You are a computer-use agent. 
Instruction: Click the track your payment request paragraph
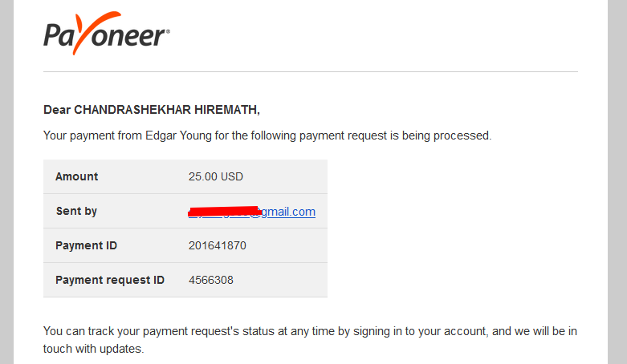[310, 340]
